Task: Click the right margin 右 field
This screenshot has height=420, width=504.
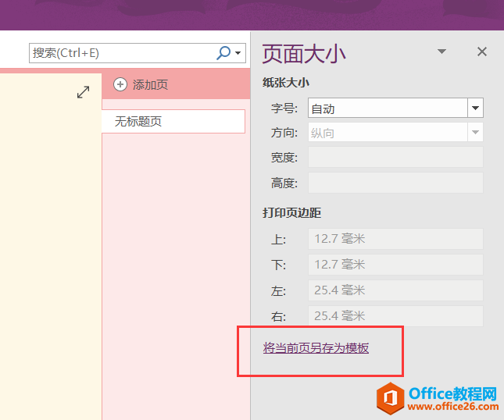Action: (395, 316)
